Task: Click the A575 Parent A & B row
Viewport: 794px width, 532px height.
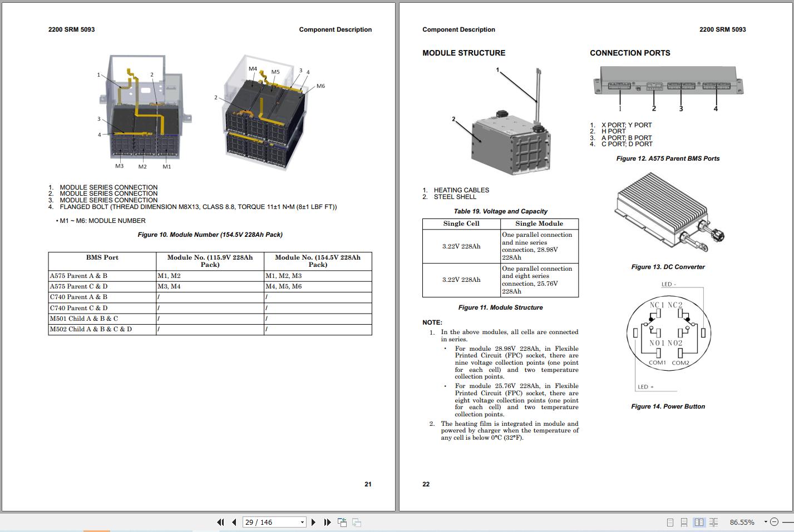Action: 210,276
